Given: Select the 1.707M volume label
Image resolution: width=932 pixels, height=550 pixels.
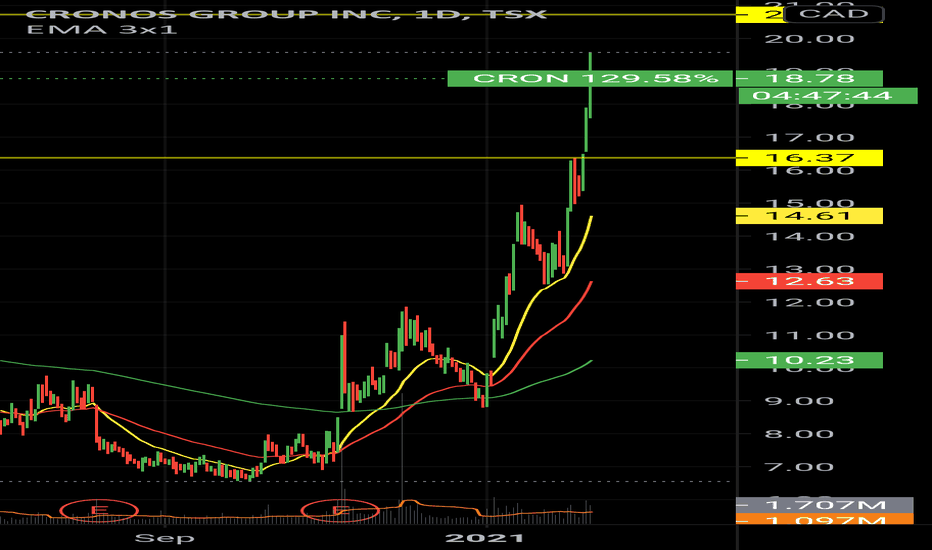Looking at the screenshot, I should [824, 505].
